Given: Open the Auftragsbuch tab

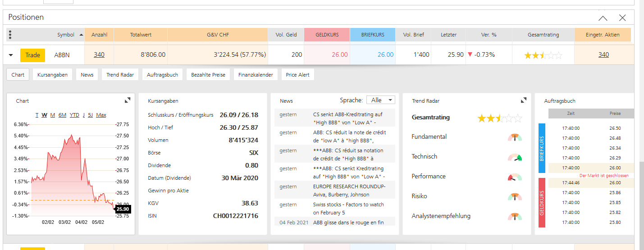Looking at the screenshot, I should pyautogui.click(x=162, y=75).
